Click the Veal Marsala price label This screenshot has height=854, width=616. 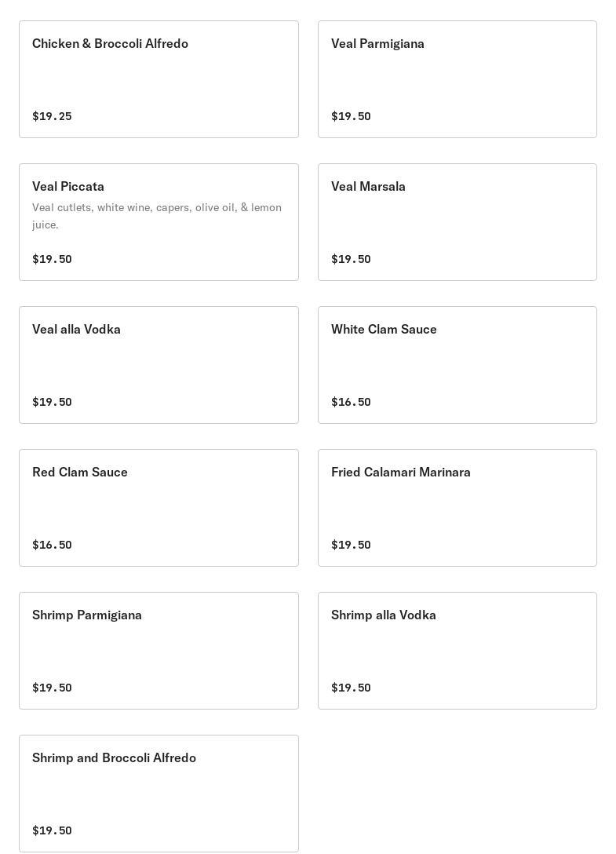(x=351, y=259)
